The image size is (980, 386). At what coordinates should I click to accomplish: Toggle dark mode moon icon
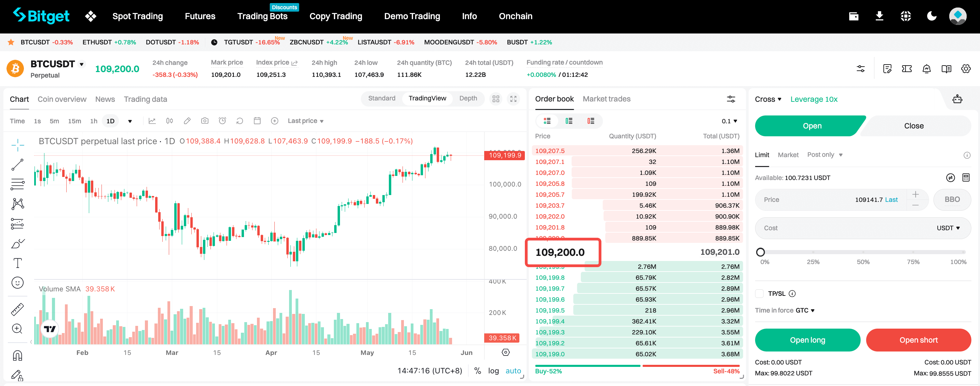931,16
